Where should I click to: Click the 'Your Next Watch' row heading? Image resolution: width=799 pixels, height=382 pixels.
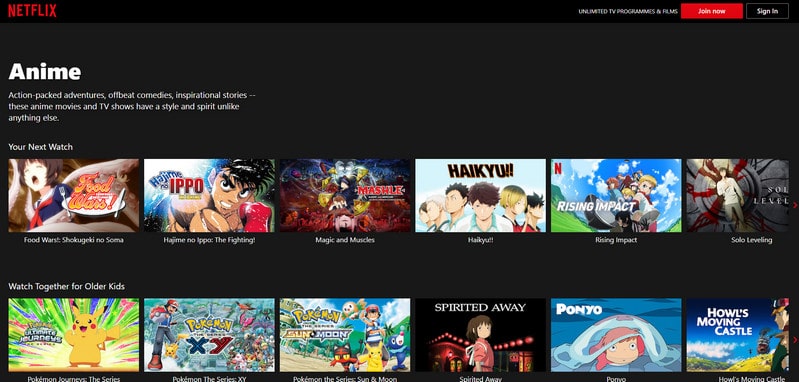tap(40, 147)
